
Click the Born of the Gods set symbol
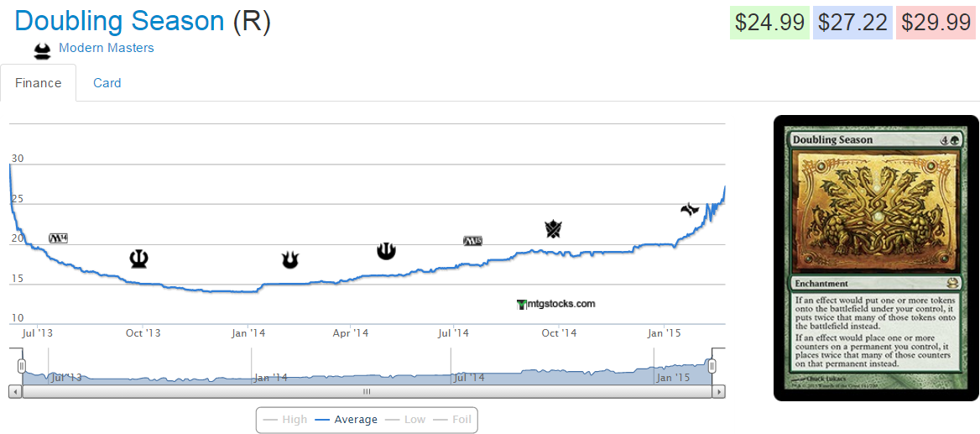290,260
